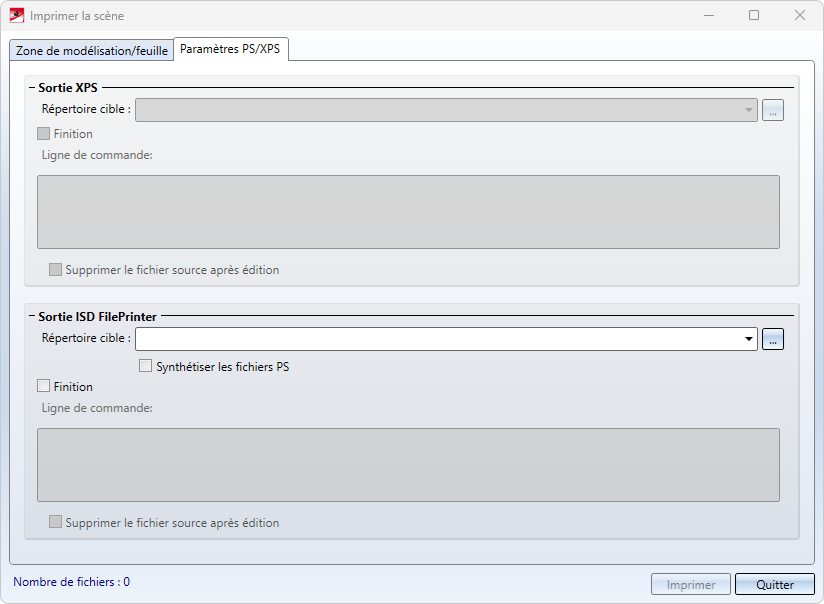Minimize the Imprimer la scène window

[x=709, y=16]
